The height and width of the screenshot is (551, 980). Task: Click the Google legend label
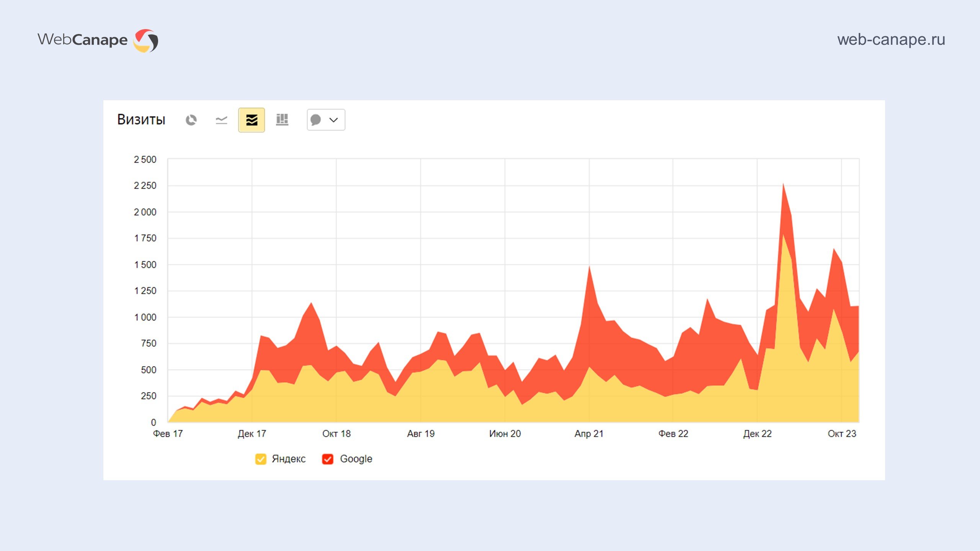pos(356,459)
